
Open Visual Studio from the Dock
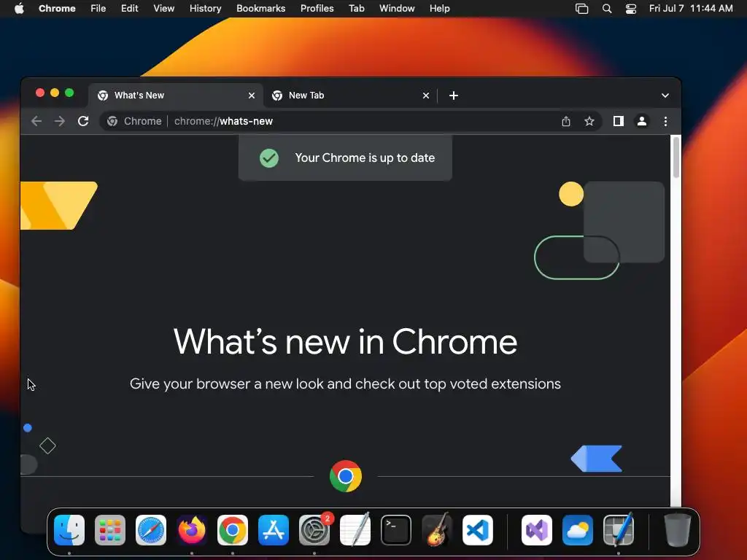[x=537, y=530]
